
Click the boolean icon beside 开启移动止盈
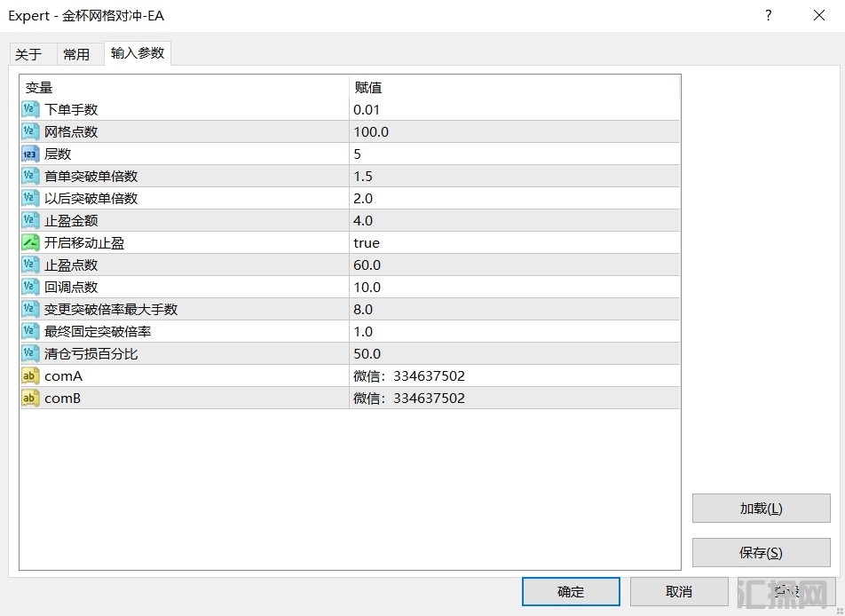[x=30, y=242]
